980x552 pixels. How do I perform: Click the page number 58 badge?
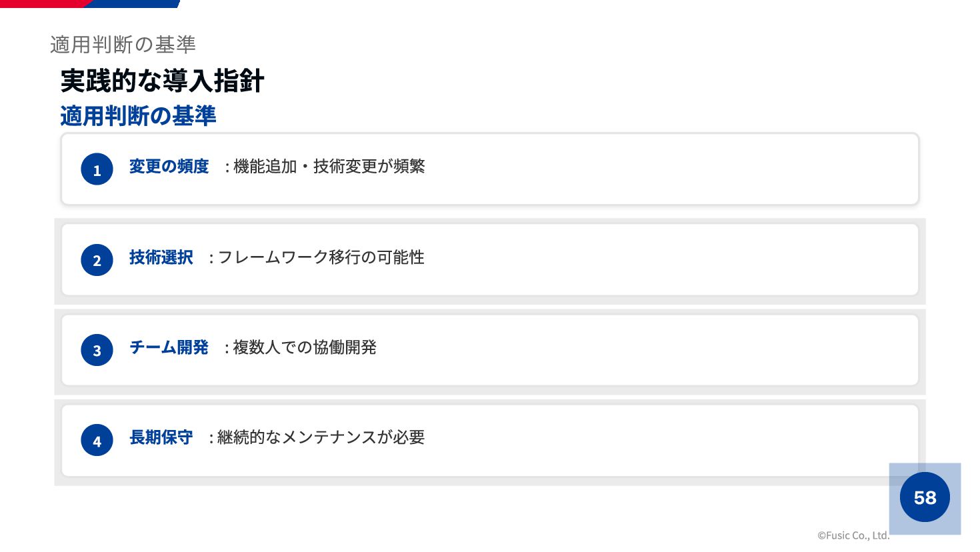coord(925,497)
